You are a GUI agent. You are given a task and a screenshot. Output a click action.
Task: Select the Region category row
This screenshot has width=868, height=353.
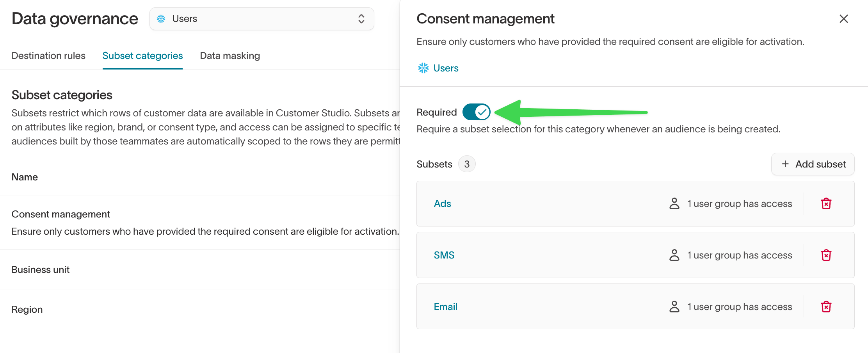click(x=200, y=309)
